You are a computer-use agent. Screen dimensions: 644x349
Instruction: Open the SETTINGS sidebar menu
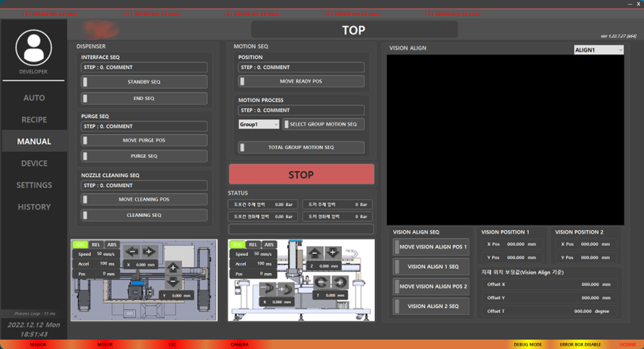tap(34, 185)
